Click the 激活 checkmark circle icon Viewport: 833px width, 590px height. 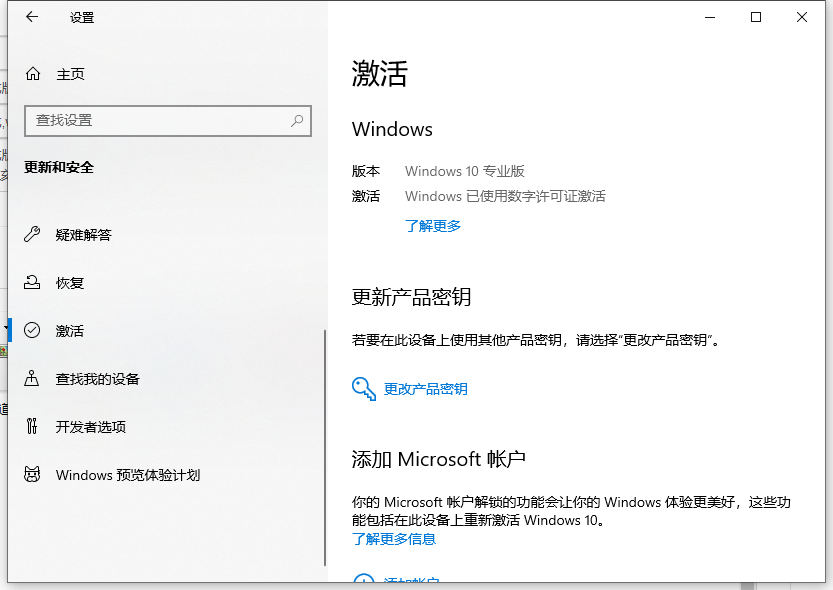pos(32,330)
